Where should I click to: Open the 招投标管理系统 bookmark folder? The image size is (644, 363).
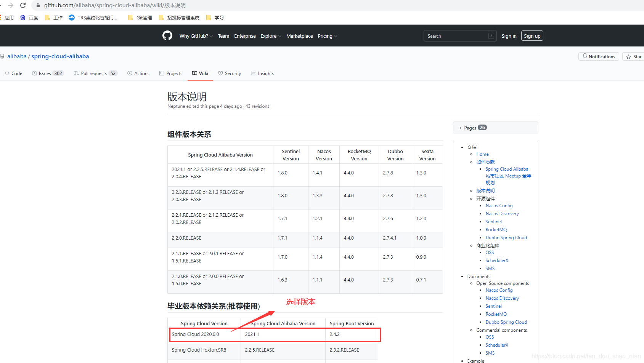[x=179, y=18]
